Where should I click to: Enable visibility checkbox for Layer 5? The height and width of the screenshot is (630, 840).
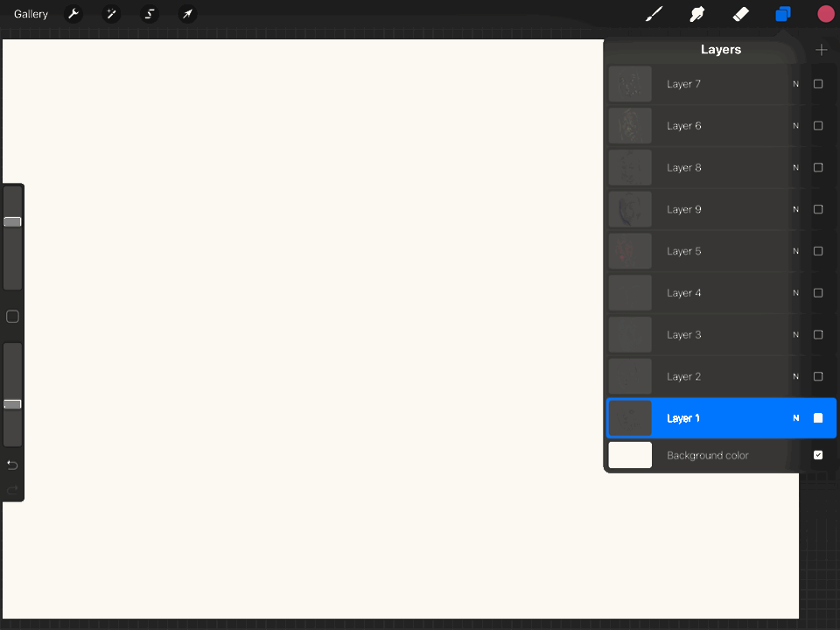(818, 251)
